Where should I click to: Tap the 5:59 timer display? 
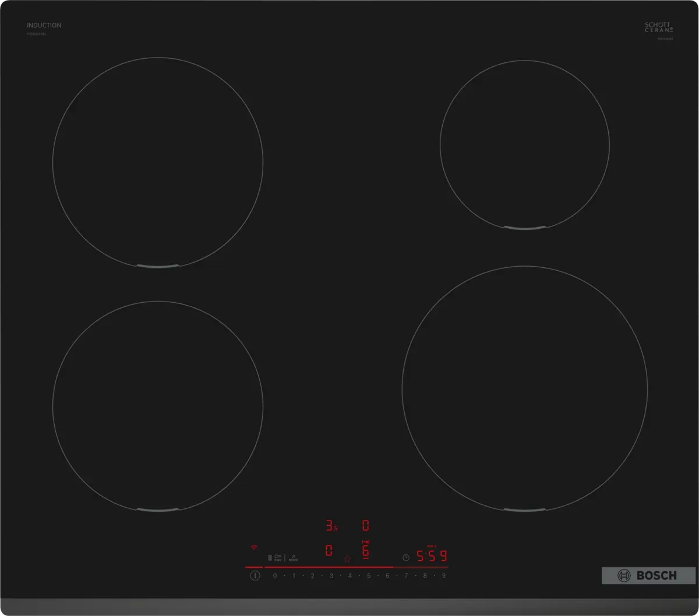432,555
